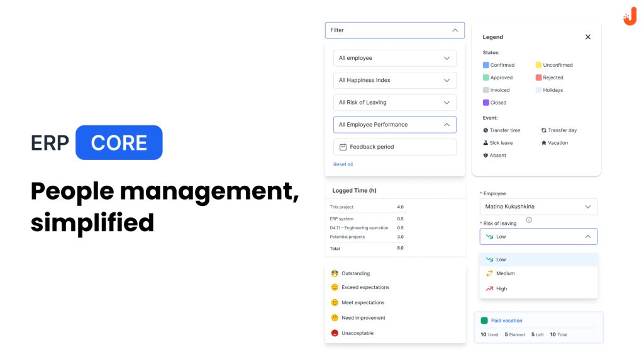Click the Vacation house icon
The width and height of the screenshot is (644, 364).
click(544, 143)
